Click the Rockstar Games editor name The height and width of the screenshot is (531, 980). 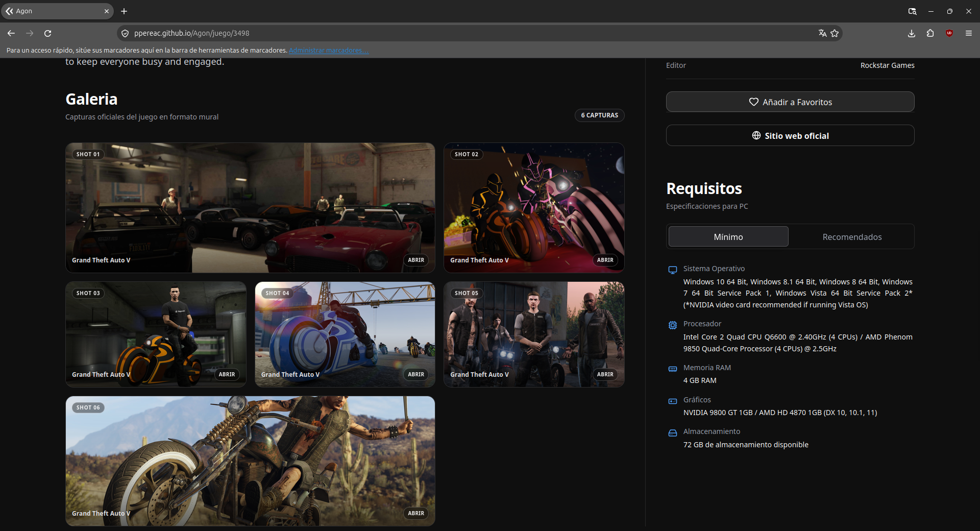[887, 65]
